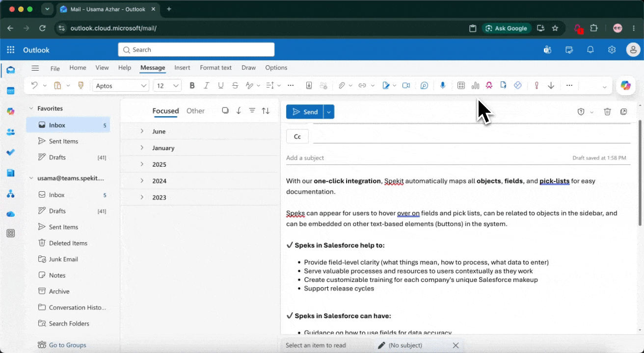Collapse the Favorites folder section
Screen dimensions: 644x353
click(31, 108)
